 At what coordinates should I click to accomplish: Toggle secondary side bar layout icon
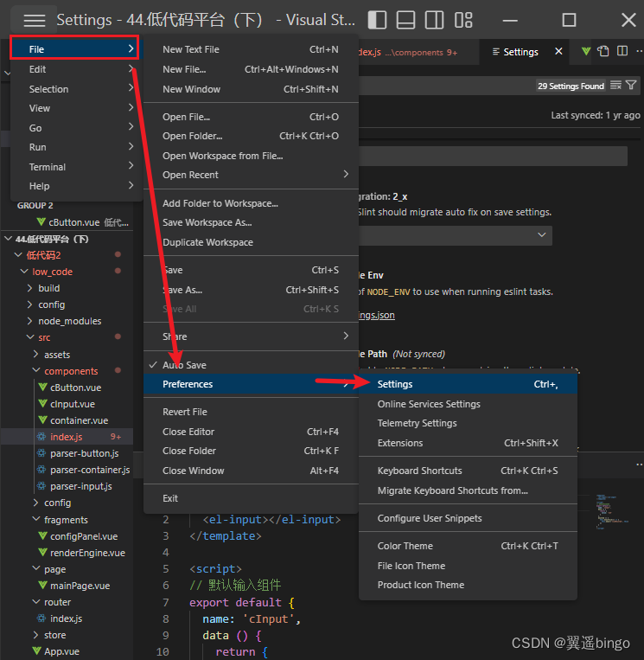pyautogui.click(x=434, y=20)
